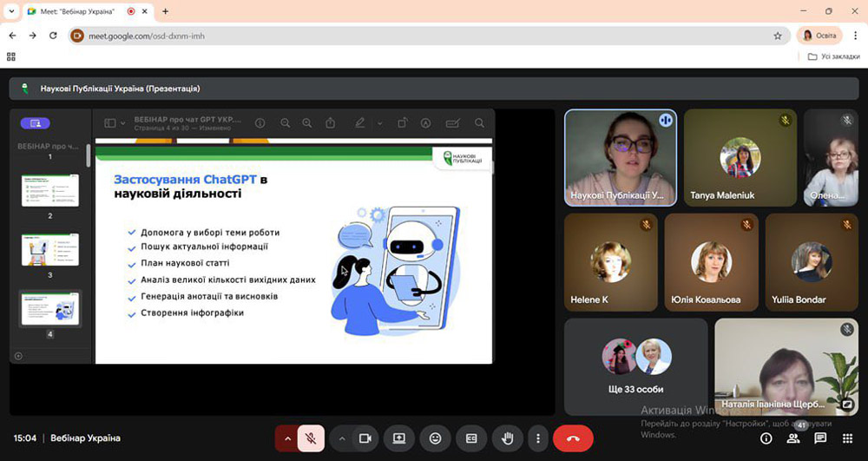Toggle the camera on or off
The height and width of the screenshot is (461, 868).
click(x=365, y=438)
